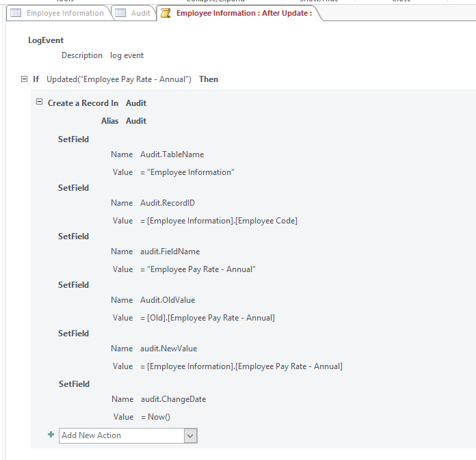Click the Updated("Employee Pay Rate - Annual") condition
476x460 pixels.
[119, 79]
